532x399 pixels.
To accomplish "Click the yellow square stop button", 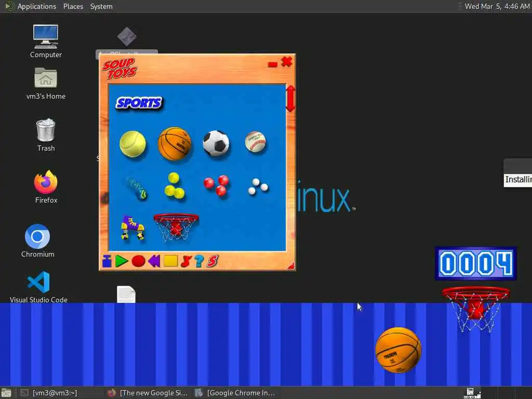I will click(170, 261).
